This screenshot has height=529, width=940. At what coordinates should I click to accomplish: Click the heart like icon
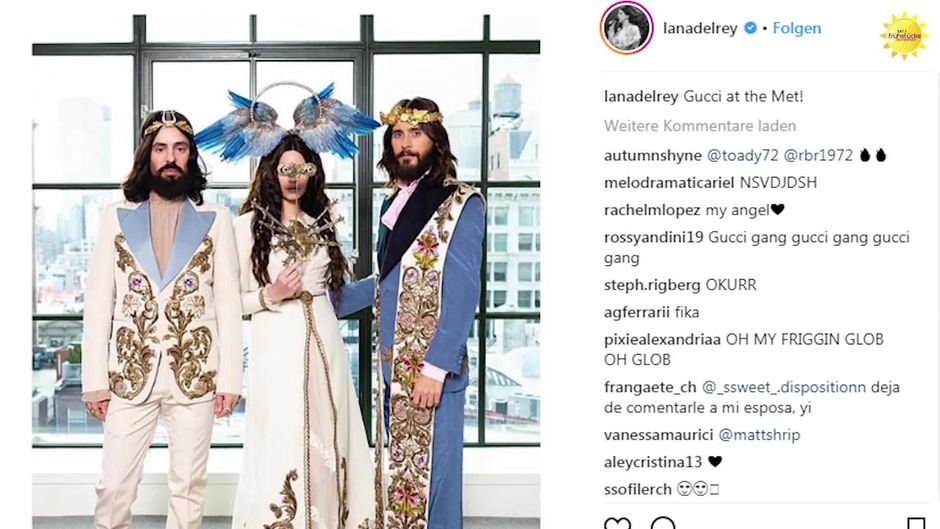coord(617,523)
